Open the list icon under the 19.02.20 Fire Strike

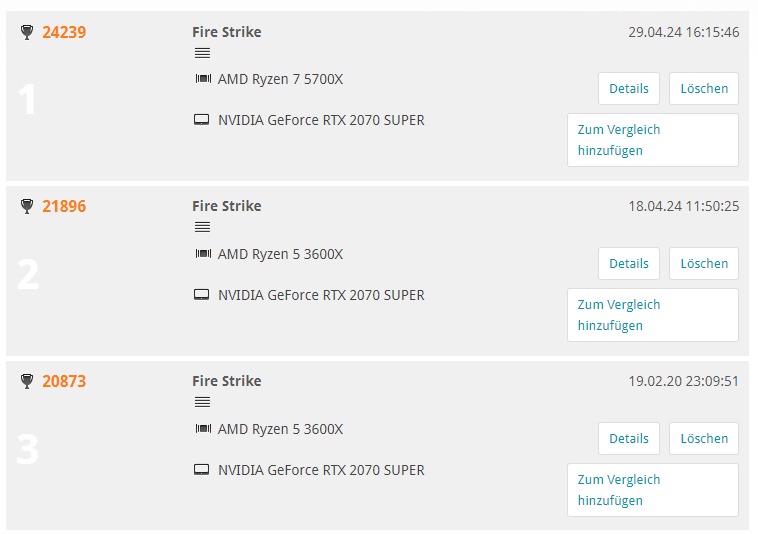tap(202, 402)
